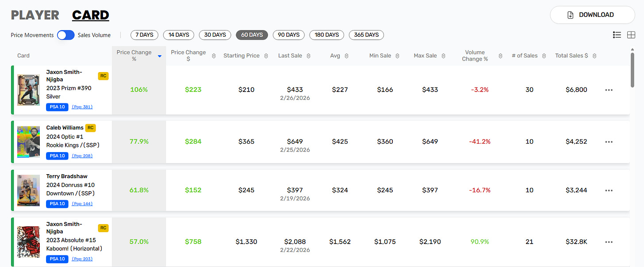Image resolution: width=644 pixels, height=267 pixels.
Task: Sort the Total Sales $ column
Action: tap(594, 55)
